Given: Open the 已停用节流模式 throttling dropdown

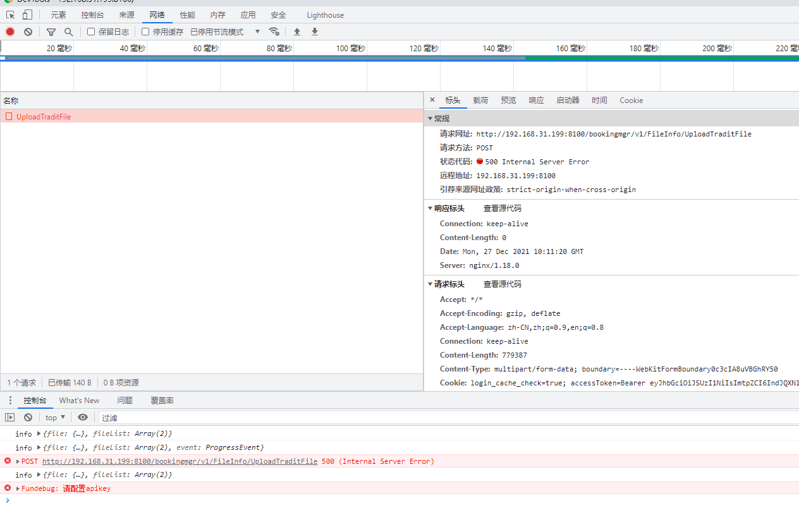Looking at the screenshot, I should pos(225,32).
